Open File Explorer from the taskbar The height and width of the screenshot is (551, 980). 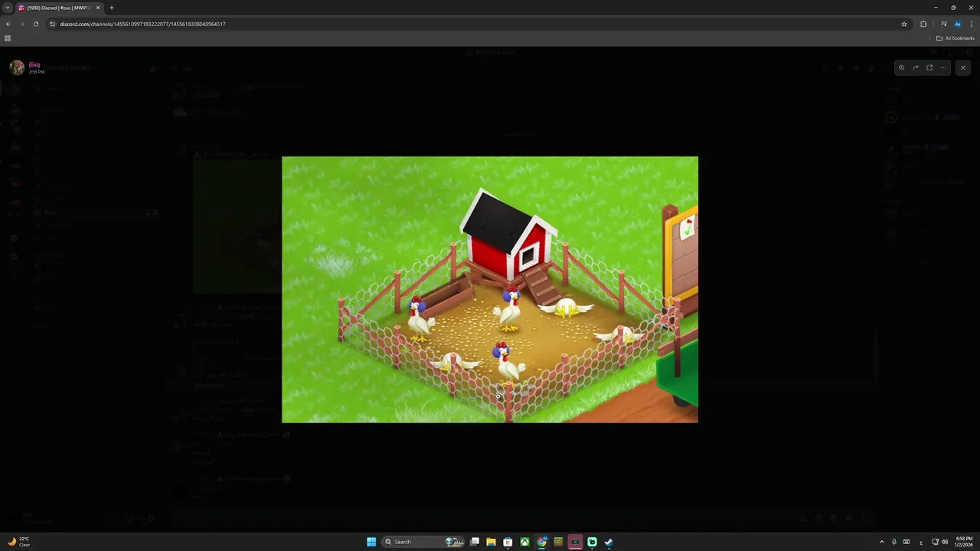click(x=491, y=542)
